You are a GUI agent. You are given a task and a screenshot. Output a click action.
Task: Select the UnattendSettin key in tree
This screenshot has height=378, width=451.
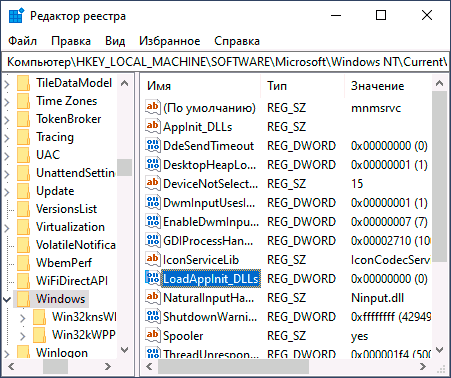click(x=76, y=173)
